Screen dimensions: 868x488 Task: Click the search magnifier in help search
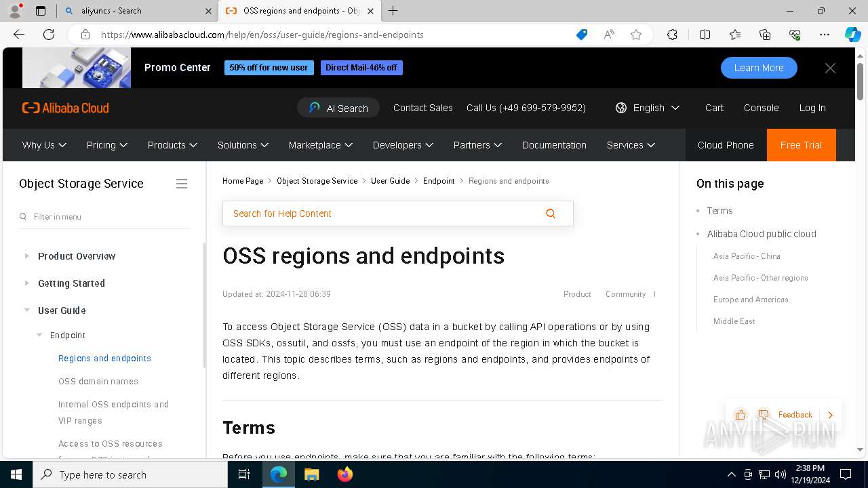tap(551, 213)
